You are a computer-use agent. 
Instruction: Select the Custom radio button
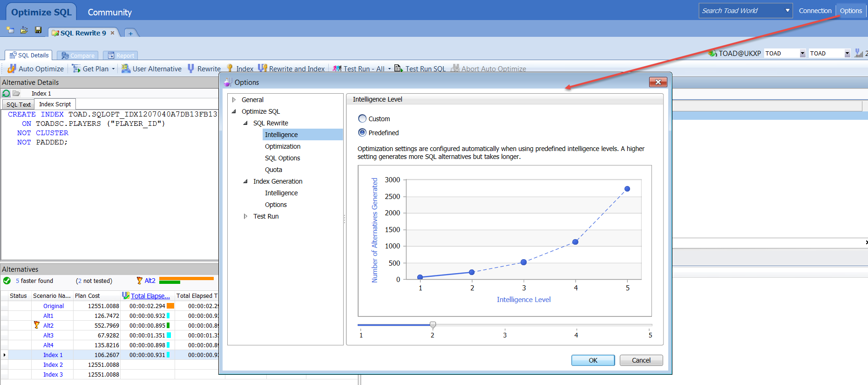(x=362, y=118)
